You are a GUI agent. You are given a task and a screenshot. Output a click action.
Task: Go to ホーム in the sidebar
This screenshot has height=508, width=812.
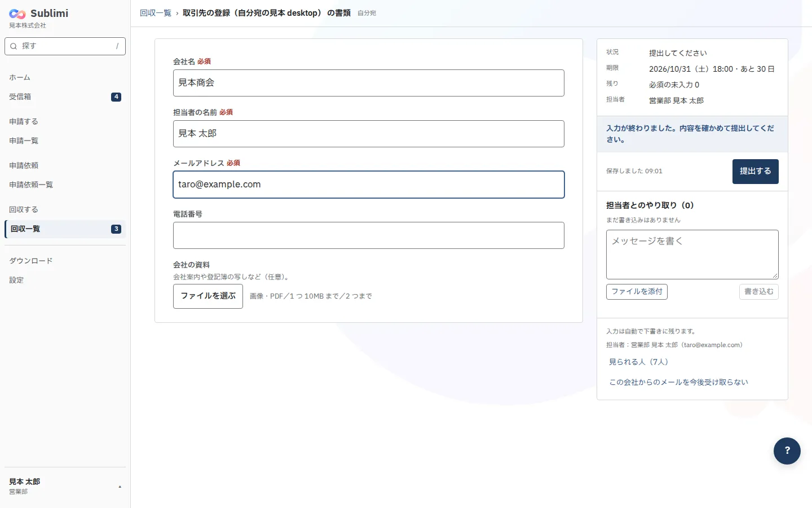65,77
